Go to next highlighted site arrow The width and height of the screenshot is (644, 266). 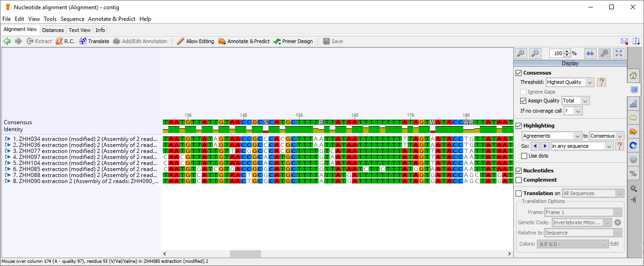coord(545,146)
